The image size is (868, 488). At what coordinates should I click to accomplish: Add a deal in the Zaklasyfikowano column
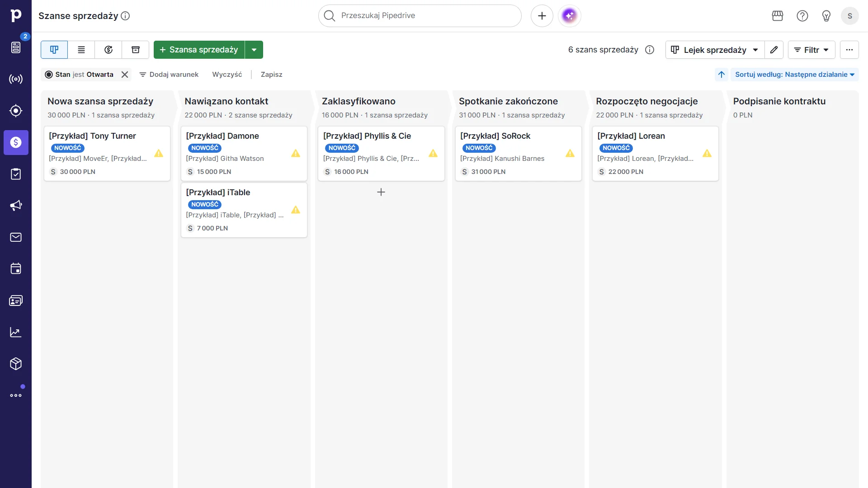pyautogui.click(x=381, y=192)
